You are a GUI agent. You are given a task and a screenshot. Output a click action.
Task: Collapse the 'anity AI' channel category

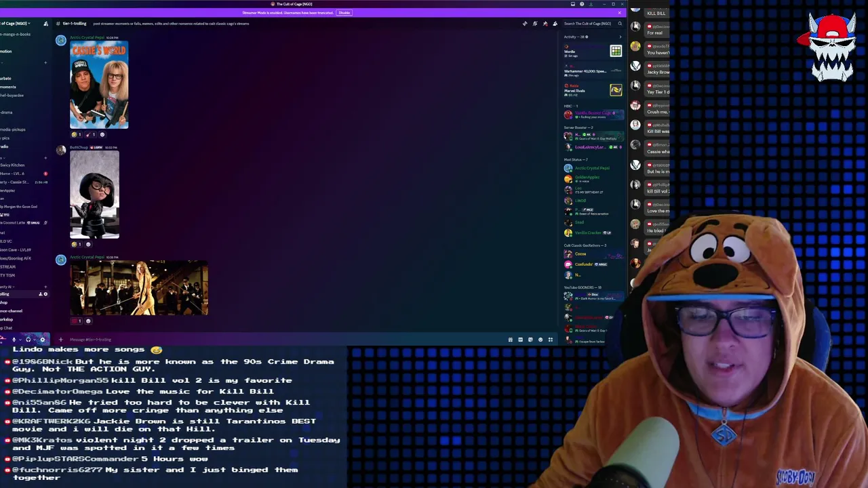[6, 287]
